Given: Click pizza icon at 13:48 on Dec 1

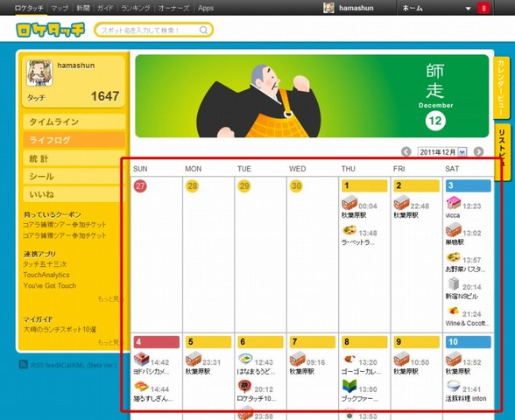Looking at the screenshot, I should click(349, 230).
